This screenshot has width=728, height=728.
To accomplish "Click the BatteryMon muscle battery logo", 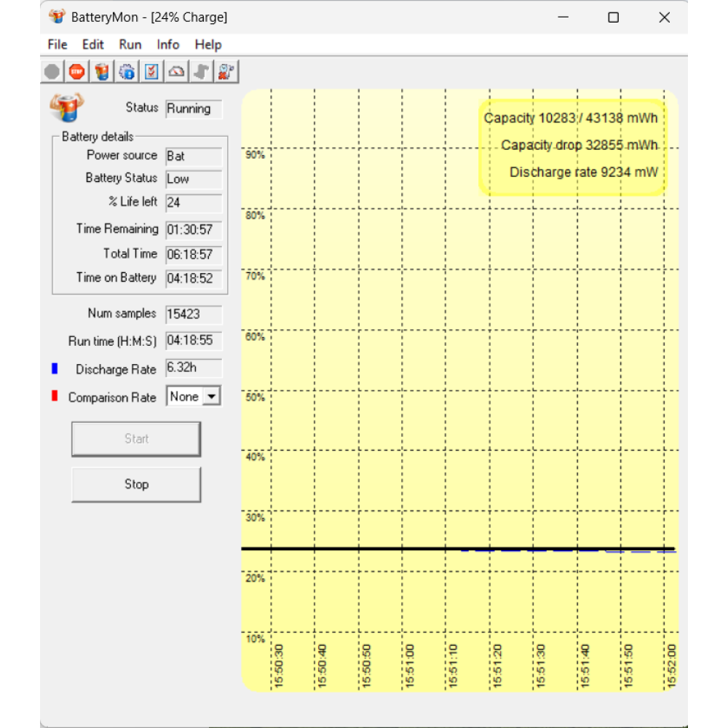I will point(67,108).
